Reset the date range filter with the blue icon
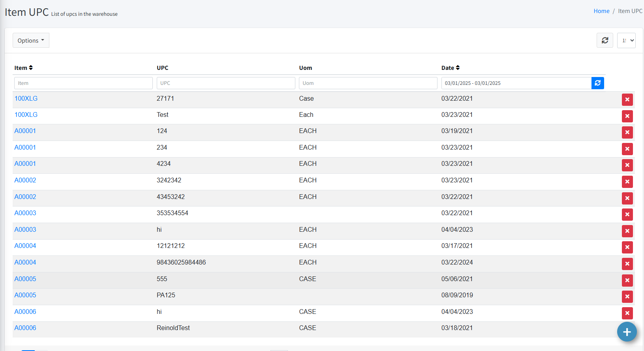Image resolution: width=644 pixels, height=351 pixels. [x=597, y=83]
